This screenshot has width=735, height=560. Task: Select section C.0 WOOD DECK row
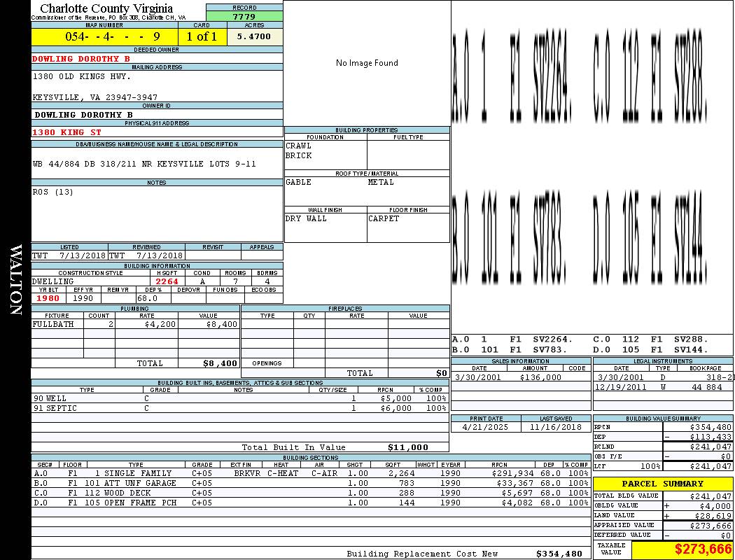point(311,493)
